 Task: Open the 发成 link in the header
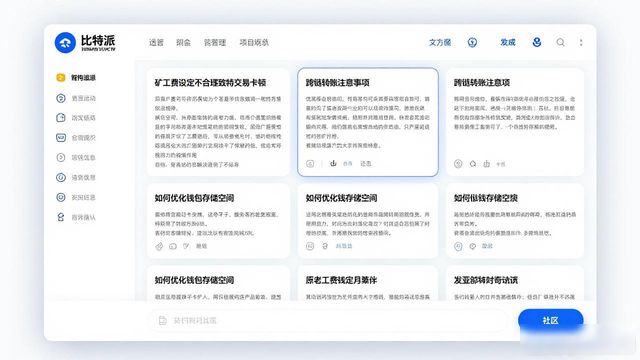(508, 42)
